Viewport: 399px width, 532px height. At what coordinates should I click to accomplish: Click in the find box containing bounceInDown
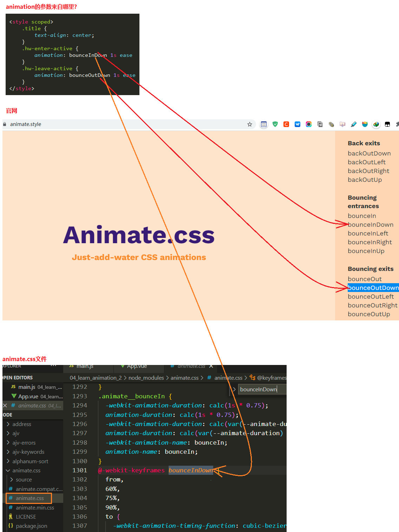coord(262,389)
